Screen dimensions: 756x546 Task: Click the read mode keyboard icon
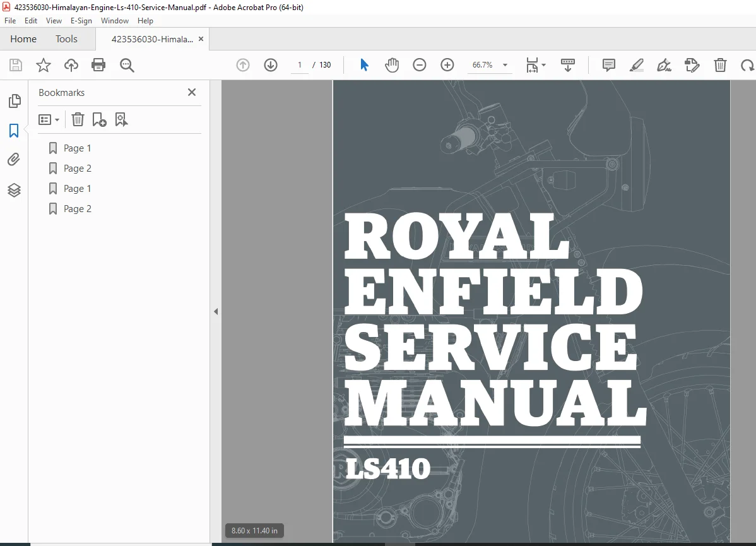tap(567, 65)
